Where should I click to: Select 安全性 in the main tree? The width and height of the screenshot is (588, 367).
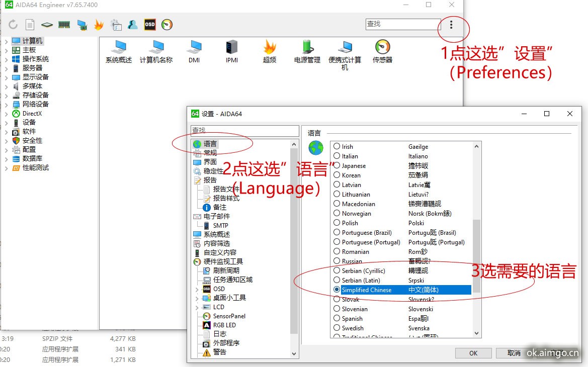click(32, 141)
